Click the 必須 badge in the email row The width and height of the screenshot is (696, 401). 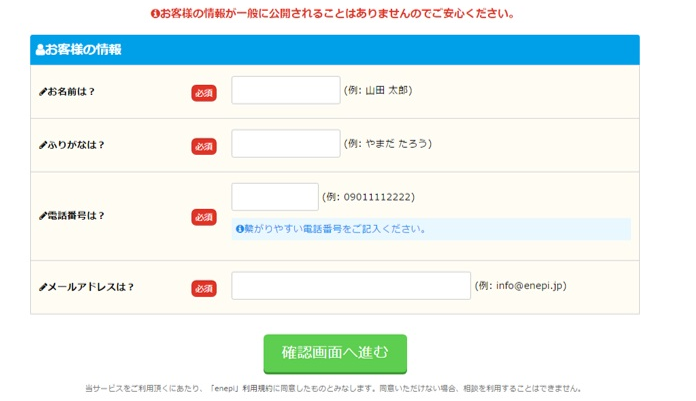[x=204, y=288]
